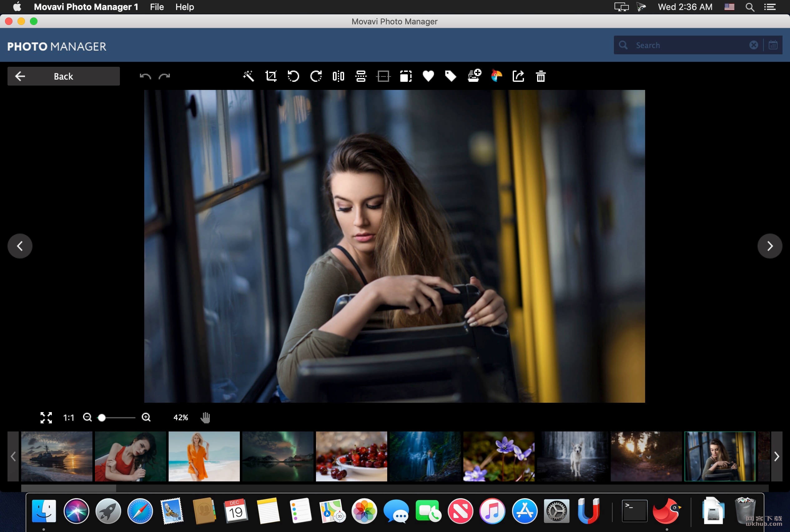790x532 pixels.
Task: Click the filmstrip horizontal scrollbar
Action: pos(69,488)
